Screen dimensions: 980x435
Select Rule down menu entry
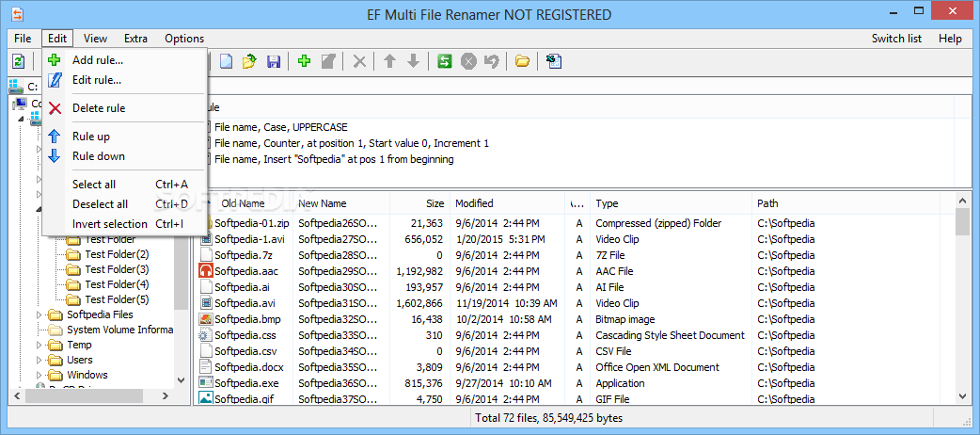click(125, 156)
